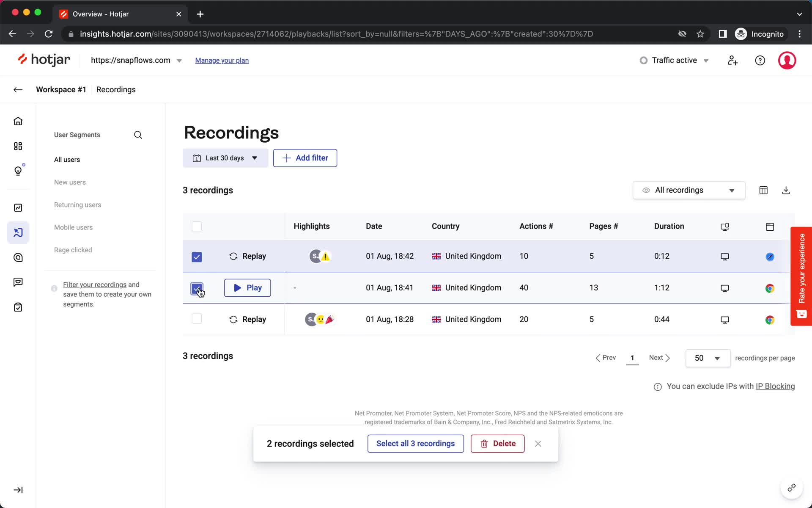The image size is (812, 508).
Task: Click the Select all 3 recordings button
Action: tap(416, 443)
